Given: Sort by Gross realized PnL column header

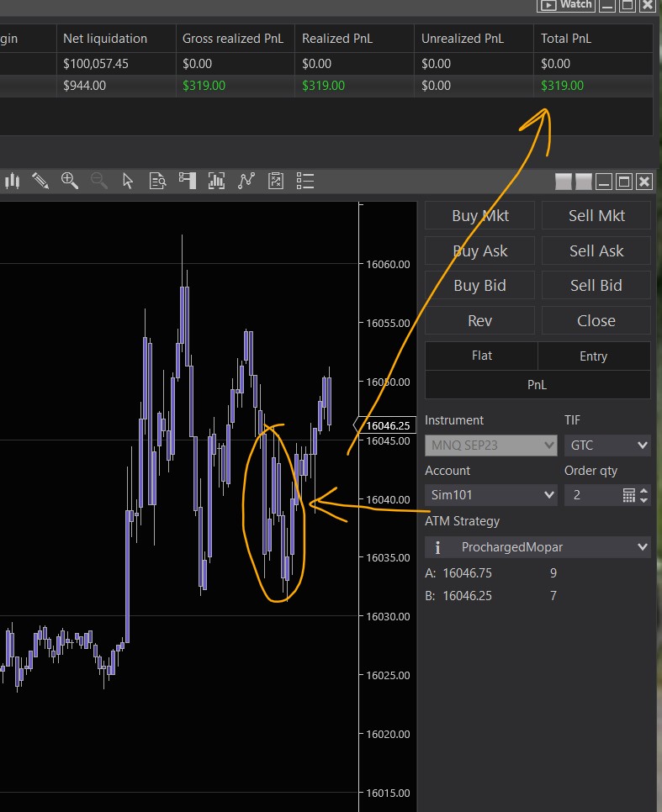Looking at the screenshot, I should click(x=236, y=39).
